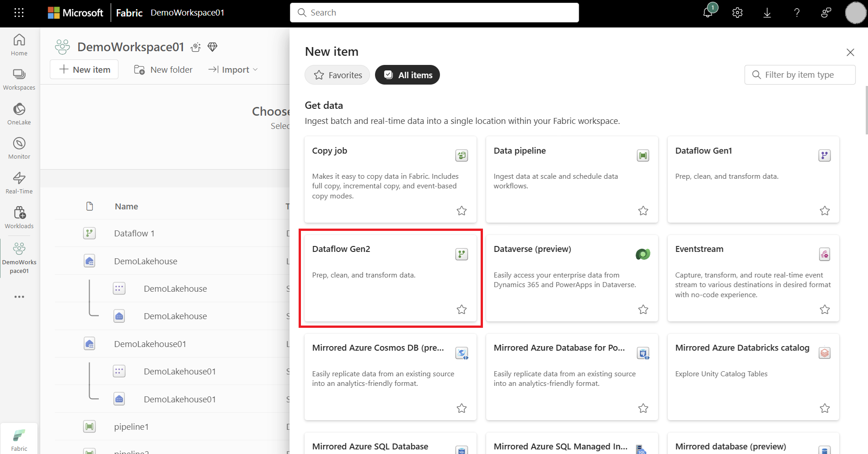This screenshot has width=868, height=454.
Task: Open the Data pipeline card
Action: coord(572,179)
